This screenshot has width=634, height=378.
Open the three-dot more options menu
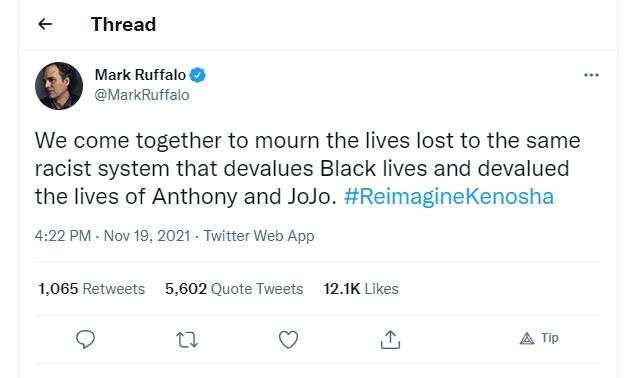(591, 75)
